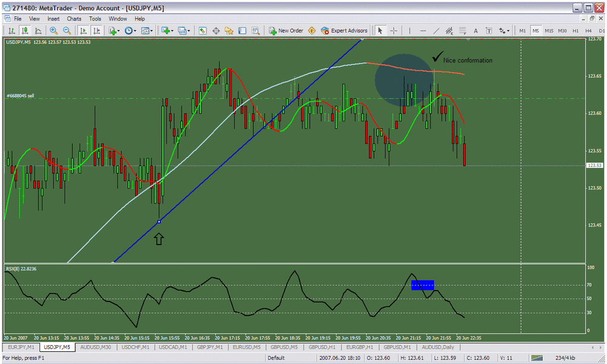Switch to M1 timeframe

(523, 30)
